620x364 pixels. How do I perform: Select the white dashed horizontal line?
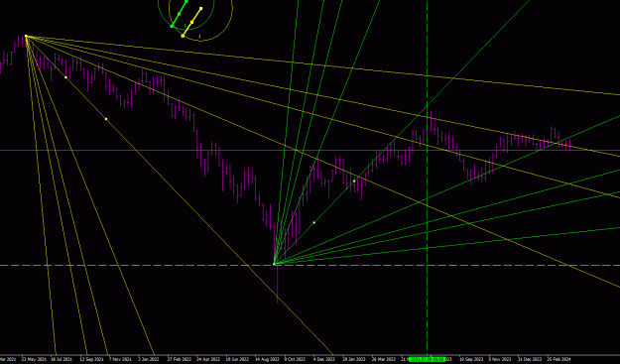pos(310,265)
